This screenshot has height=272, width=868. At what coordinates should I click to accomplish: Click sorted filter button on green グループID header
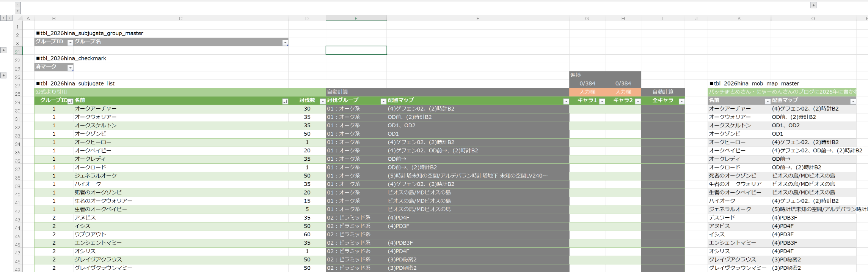(70, 101)
